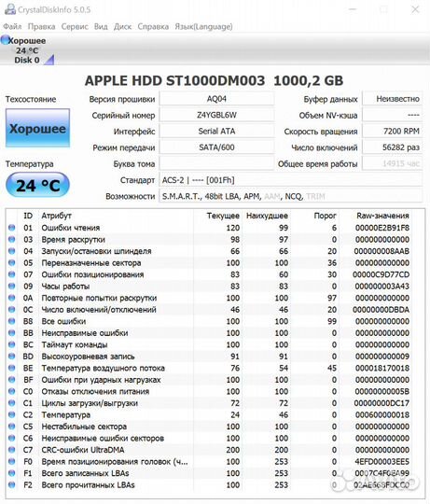Viewport: 430px width, 504px height.
Task: Click status icon for B8 Все ошибки
Action: tap(12, 321)
